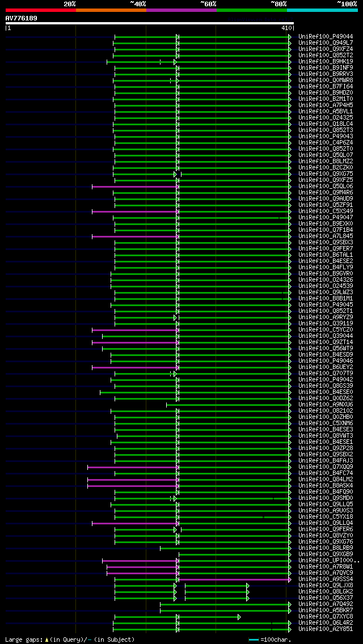Click the UniRef100_O82102 label
Viewport: 363px width, 644px height.
point(326,410)
